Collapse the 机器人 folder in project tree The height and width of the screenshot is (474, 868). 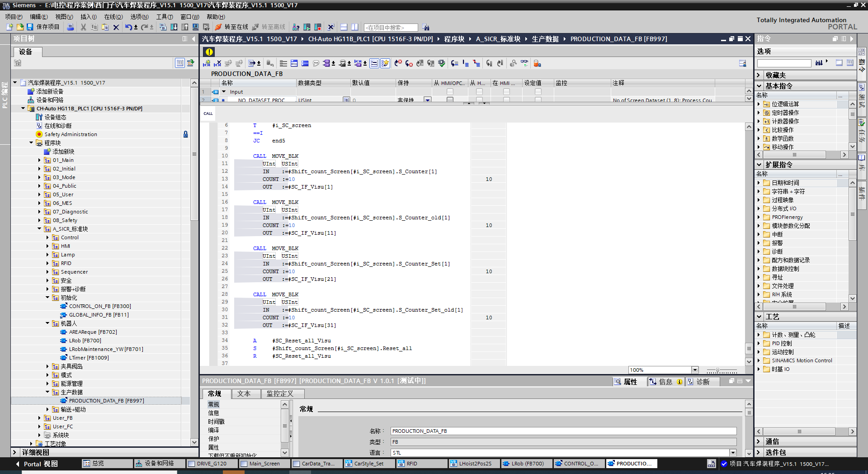tap(47, 323)
